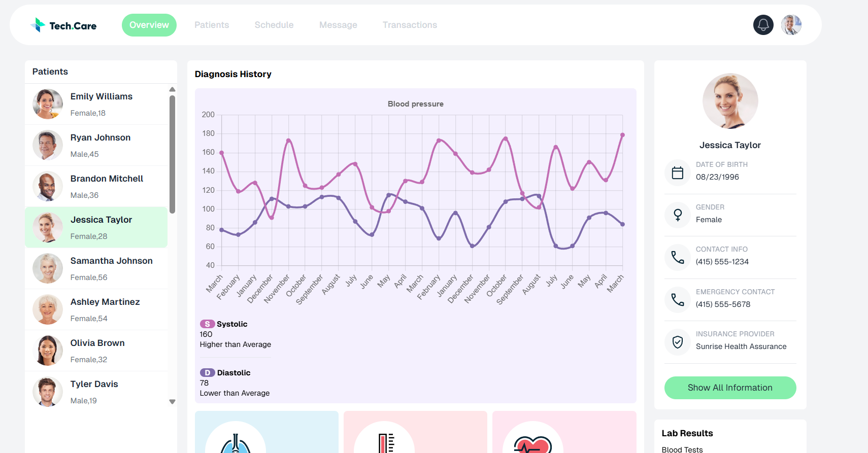
Task: Click Jessica Taylor's large profile photo
Action: [x=730, y=101]
